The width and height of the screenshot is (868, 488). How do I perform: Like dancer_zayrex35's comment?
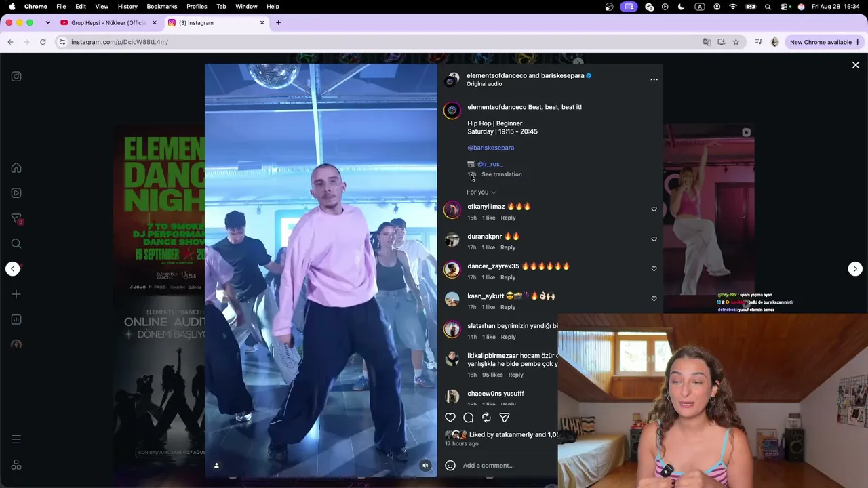654,269
